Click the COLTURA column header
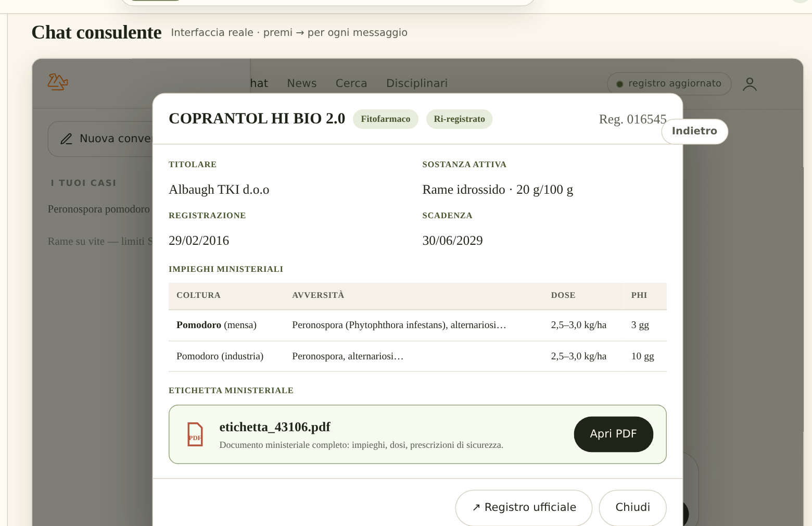The height and width of the screenshot is (526, 812). [198, 295]
